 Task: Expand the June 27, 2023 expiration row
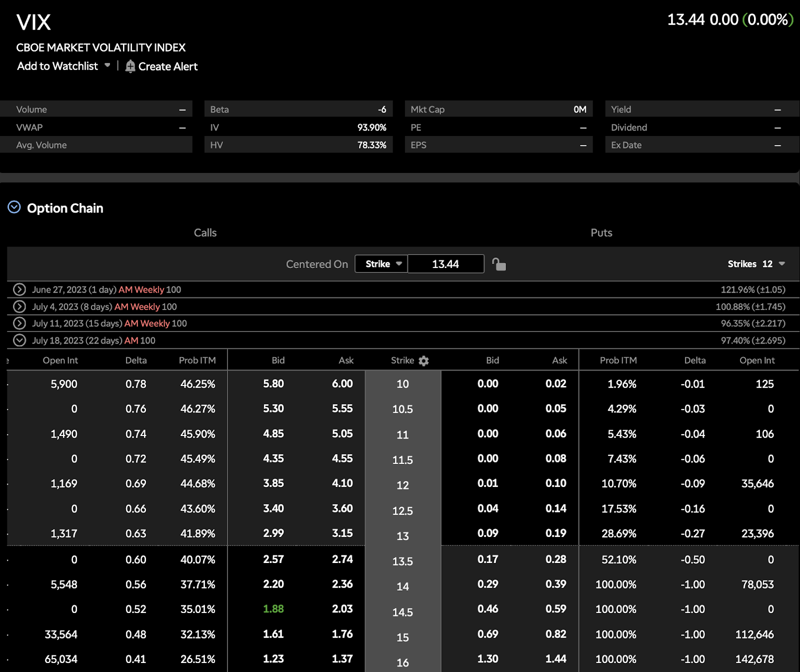[x=19, y=289]
